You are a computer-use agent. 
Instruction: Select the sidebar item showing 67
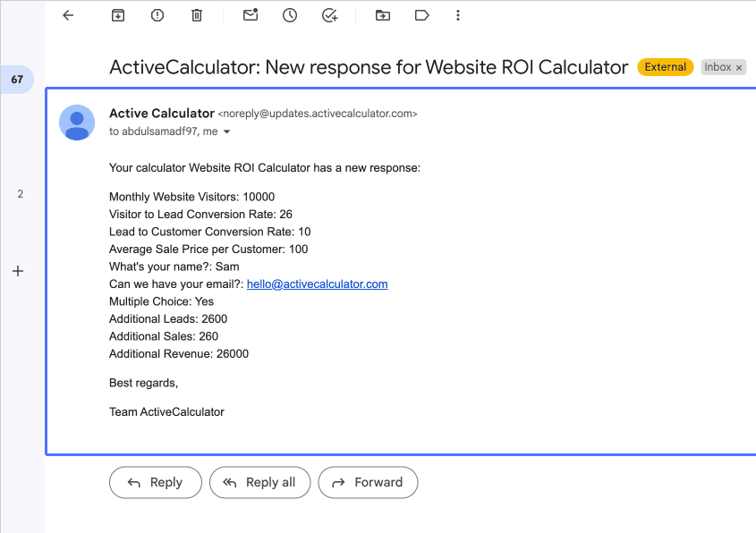pos(17,80)
